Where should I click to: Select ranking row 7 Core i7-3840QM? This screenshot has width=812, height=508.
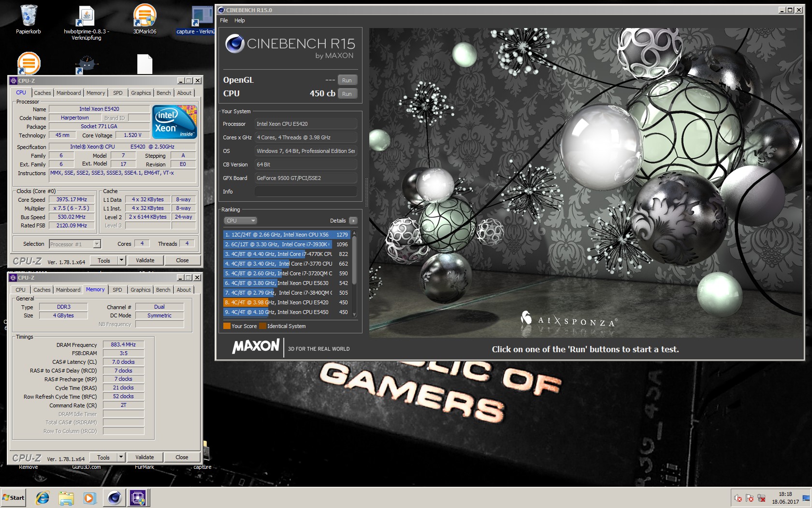287,293
